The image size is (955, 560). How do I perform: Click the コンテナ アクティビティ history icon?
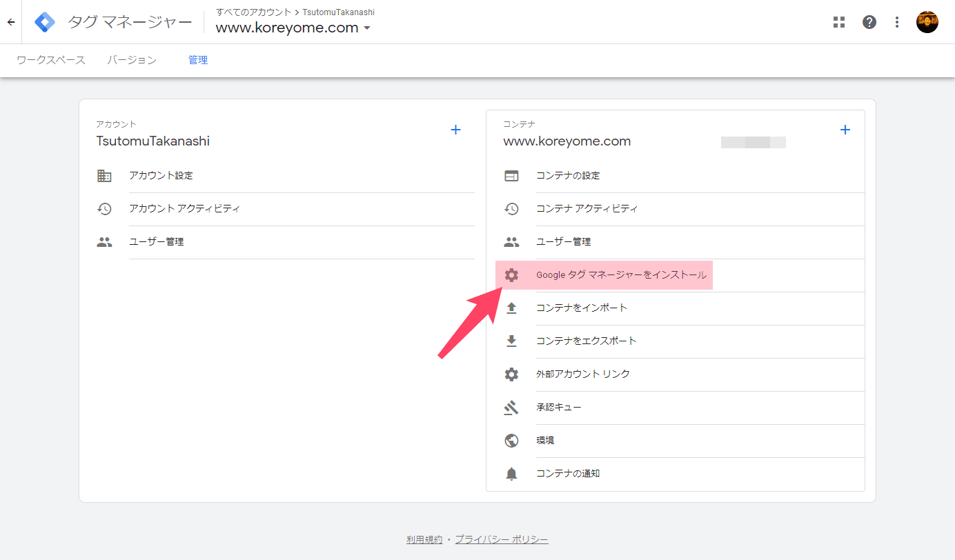point(511,209)
